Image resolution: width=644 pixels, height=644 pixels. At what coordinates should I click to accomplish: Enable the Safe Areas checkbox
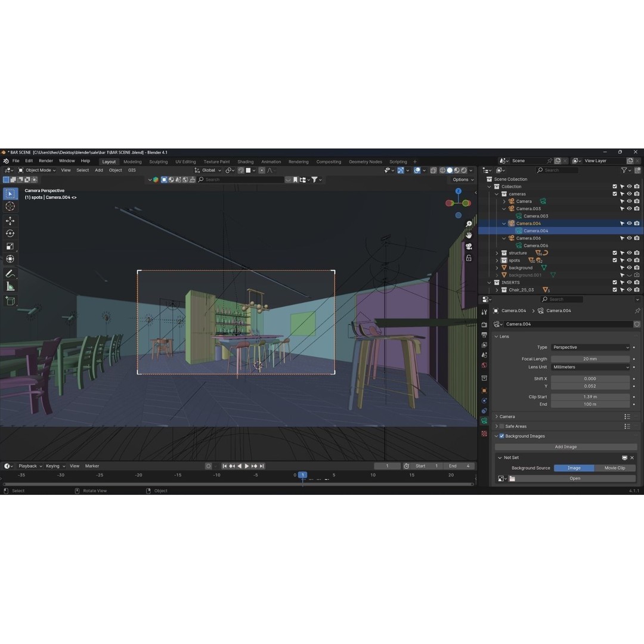click(501, 426)
